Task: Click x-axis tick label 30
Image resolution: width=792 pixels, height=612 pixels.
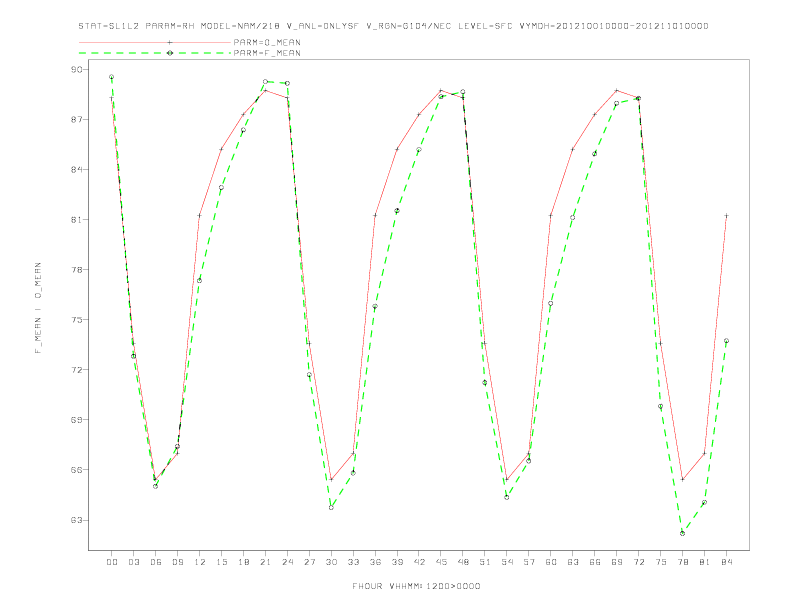Action: pos(331,562)
